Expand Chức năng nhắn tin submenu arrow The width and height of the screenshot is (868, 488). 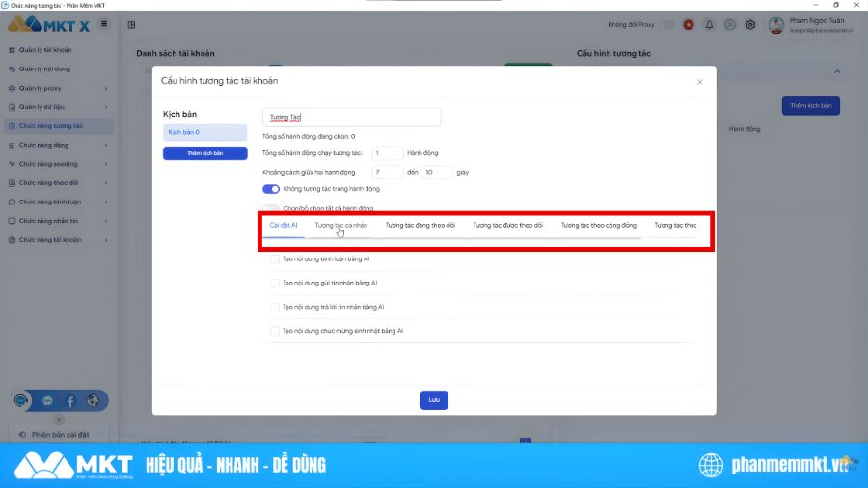click(x=106, y=221)
